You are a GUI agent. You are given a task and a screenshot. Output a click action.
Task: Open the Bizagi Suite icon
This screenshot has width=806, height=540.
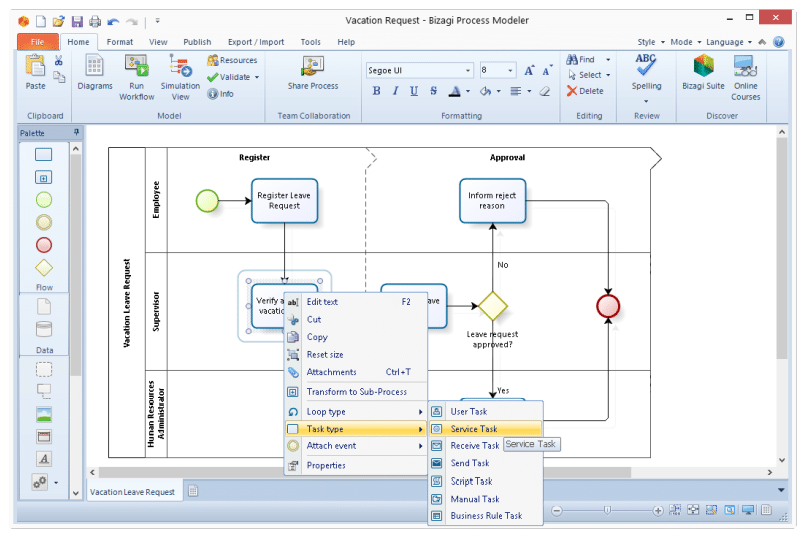[703, 67]
